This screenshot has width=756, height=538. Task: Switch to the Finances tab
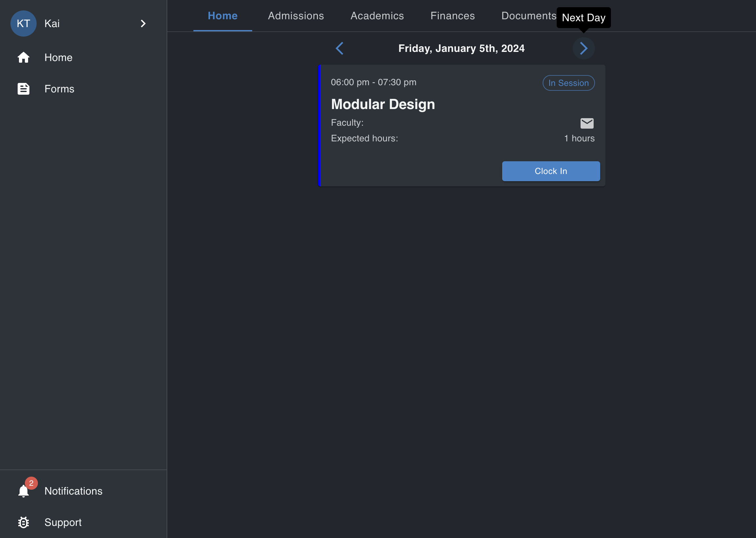pyautogui.click(x=452, y=16)
